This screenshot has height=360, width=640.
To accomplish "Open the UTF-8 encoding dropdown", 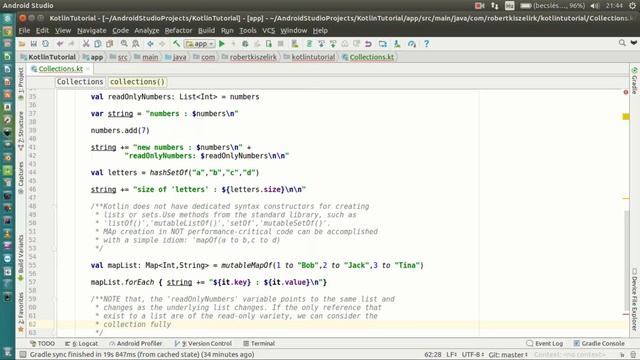I will tap(473, 355).
